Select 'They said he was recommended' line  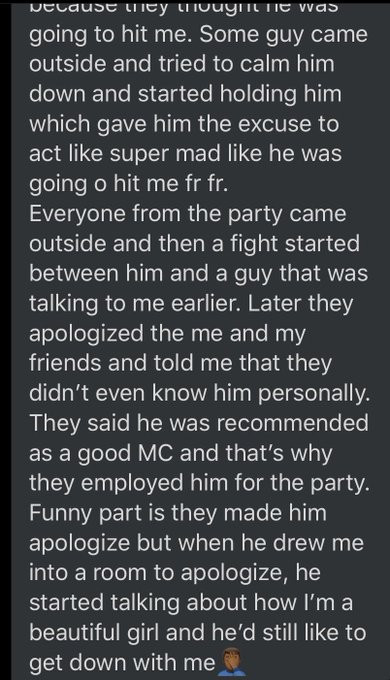[x=199, y=423]
